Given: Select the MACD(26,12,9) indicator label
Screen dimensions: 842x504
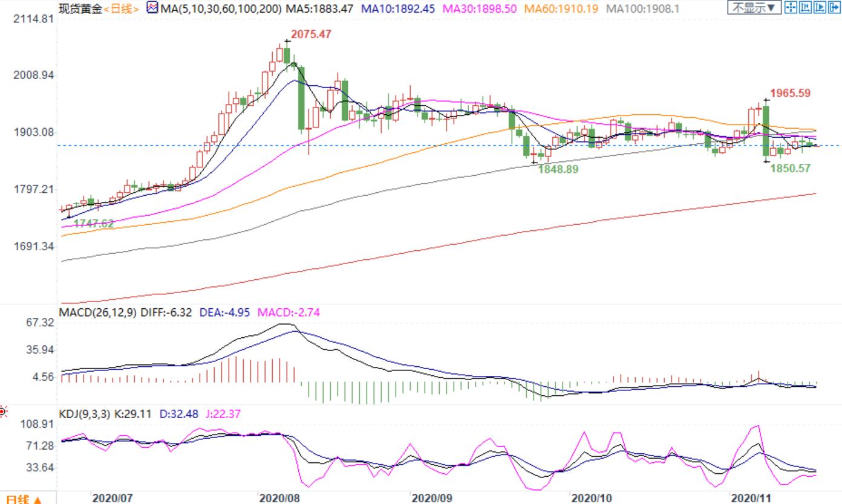Looking at the screenshot, I should tap(99, 312).
